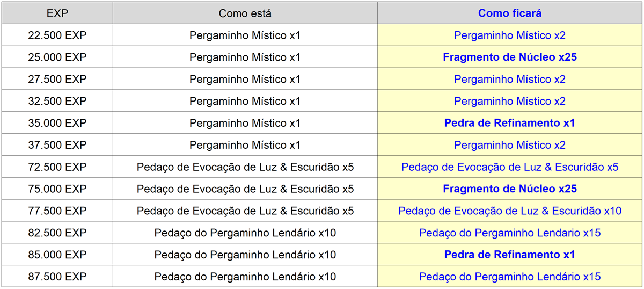Click the EXP column header
The height and width of the screenshot is (289, 644).
click(x=57, y=13)
